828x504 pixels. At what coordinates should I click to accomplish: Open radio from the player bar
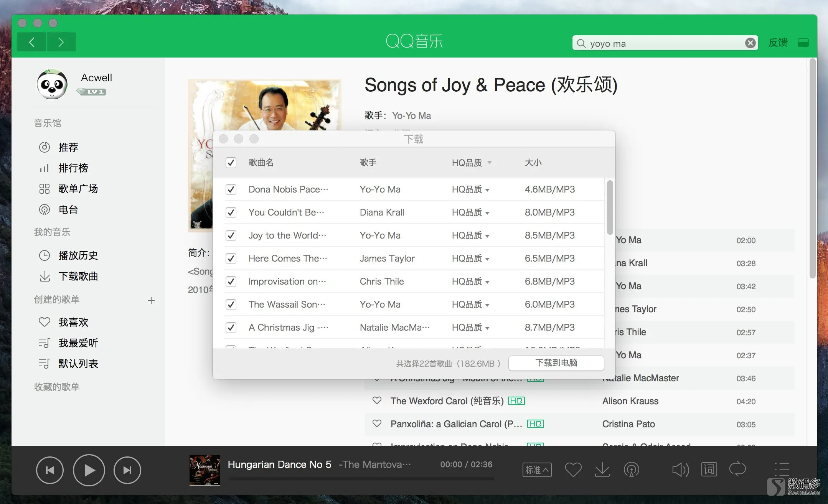click(x=632, y=469)
